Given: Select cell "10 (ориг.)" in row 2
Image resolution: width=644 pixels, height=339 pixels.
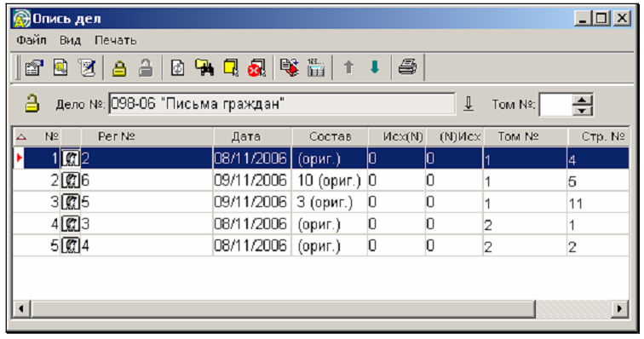Looking at the screenshot, I should (x=330, y=181).
